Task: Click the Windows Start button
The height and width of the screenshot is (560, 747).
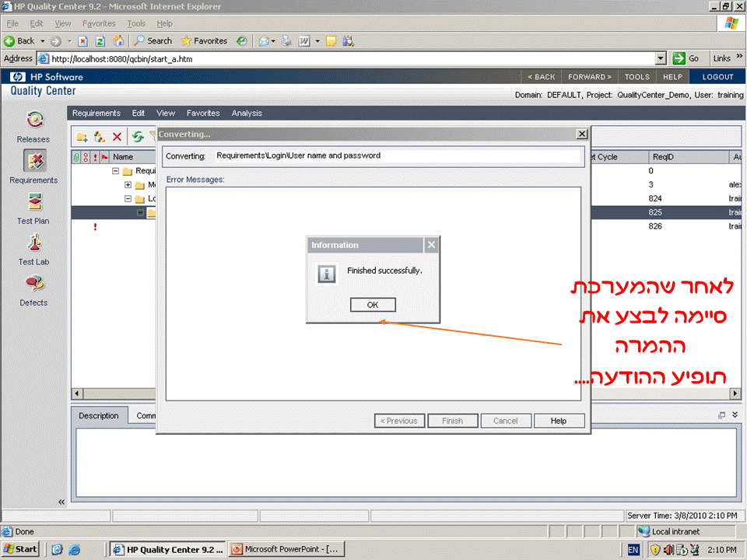Action: [20, 550]
